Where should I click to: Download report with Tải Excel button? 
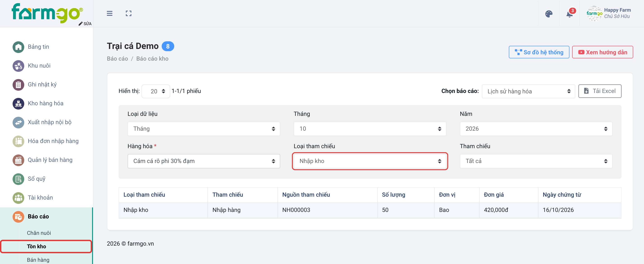tap(600, 91)
